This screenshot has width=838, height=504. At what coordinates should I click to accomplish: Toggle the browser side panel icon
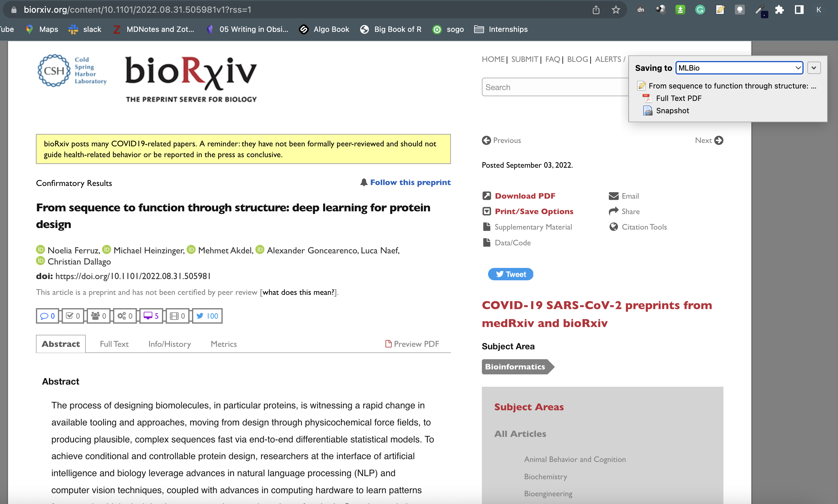(799, 10)
